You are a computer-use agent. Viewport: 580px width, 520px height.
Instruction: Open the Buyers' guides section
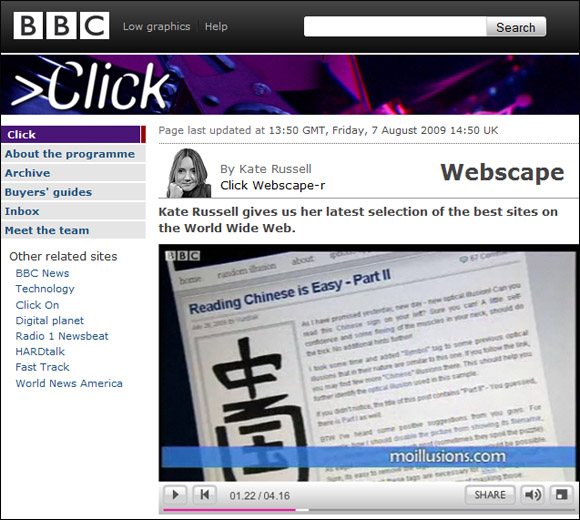pos(73,192)
